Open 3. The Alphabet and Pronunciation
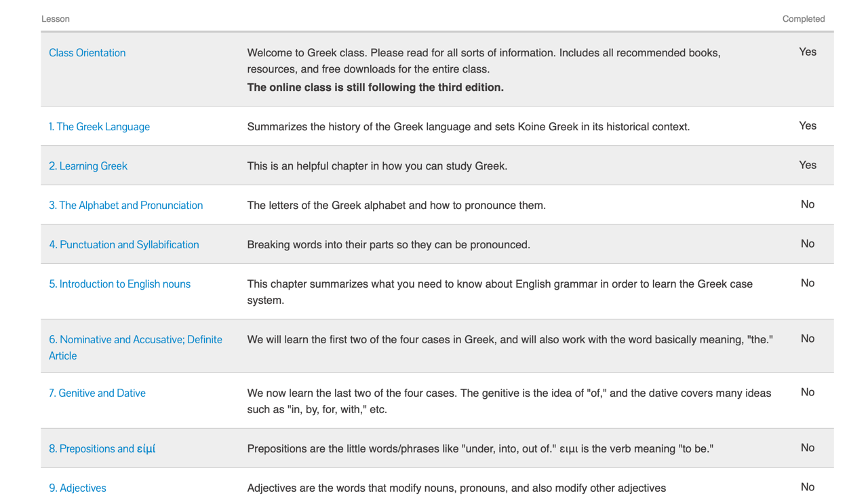This screenshot has height=502, width=868. (x=125, y=206)
